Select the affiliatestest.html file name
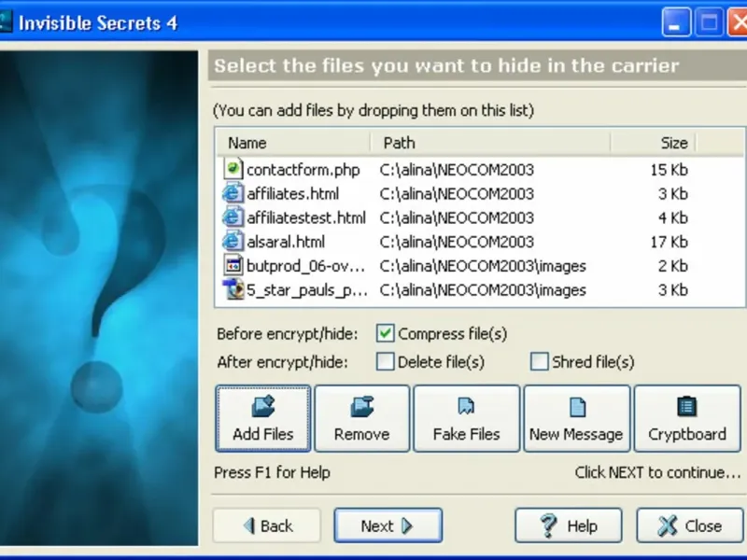Viewport: 747px width, 560px height. [306, 218]
